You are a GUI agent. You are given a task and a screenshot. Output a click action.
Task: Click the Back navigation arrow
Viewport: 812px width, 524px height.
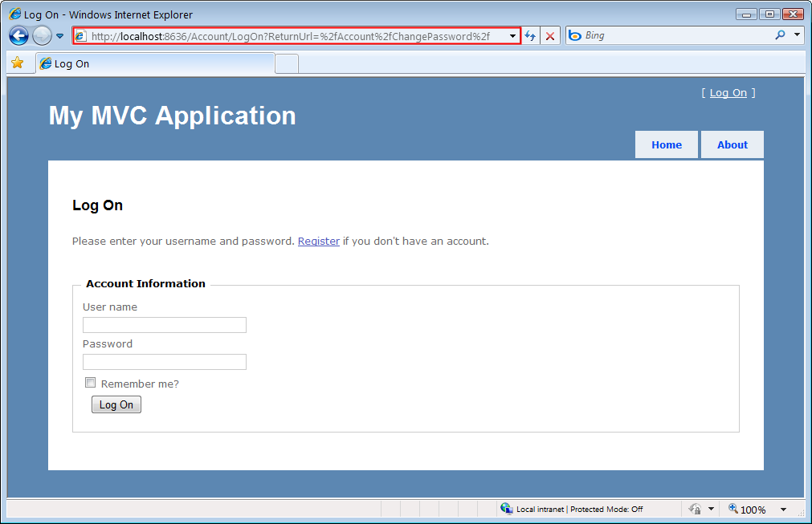point(18,35)
